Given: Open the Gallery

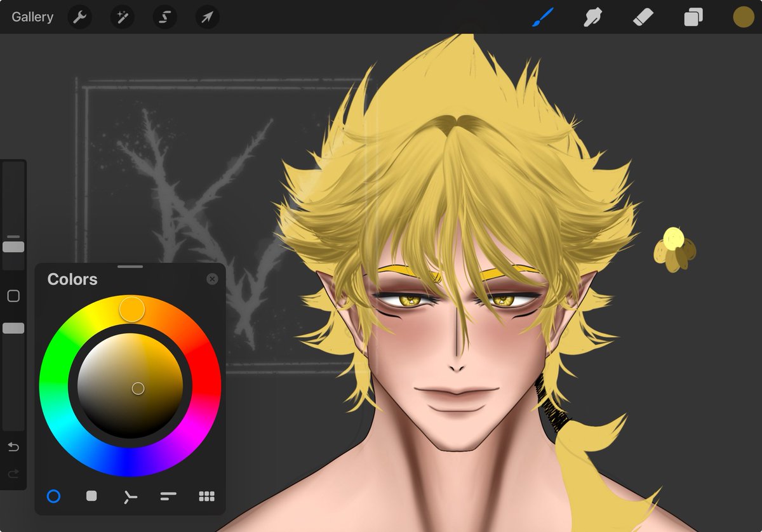Looking at the screenshot, I should 32,17.
